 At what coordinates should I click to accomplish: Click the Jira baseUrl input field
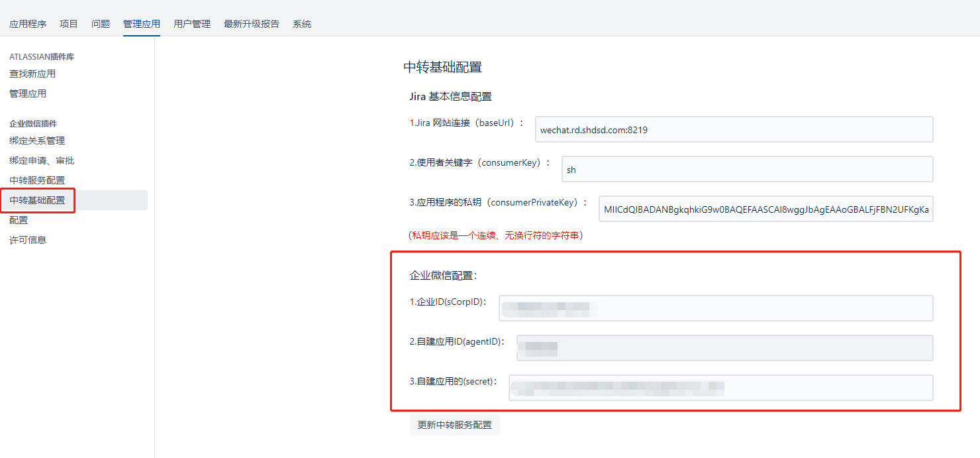tap(734, 130)
